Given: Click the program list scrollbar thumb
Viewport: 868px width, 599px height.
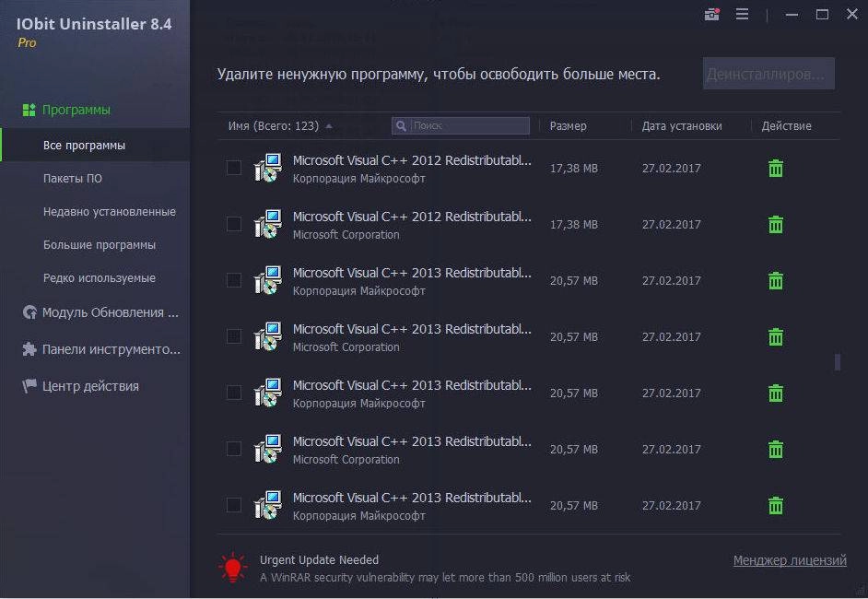Looking at the screenshot, I should click(x=837, y=362).
